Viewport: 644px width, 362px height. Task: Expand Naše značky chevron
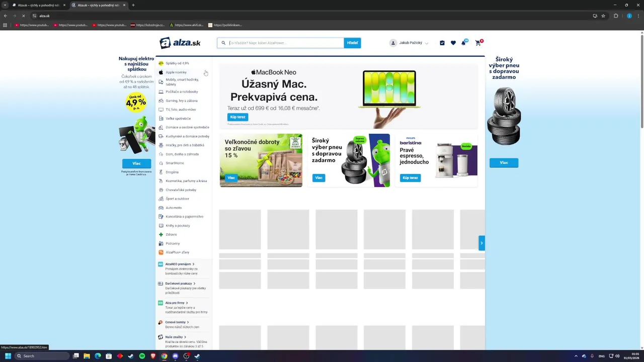pyautogui.click(x=185, y=337)
